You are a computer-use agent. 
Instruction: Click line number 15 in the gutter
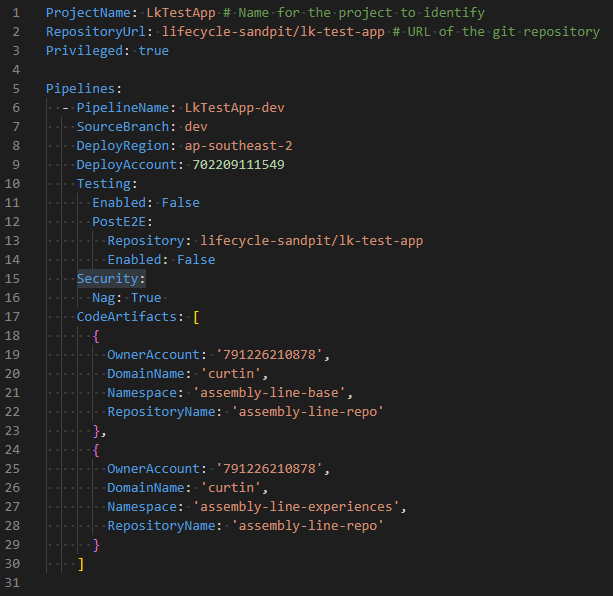[x=12, y=279]
